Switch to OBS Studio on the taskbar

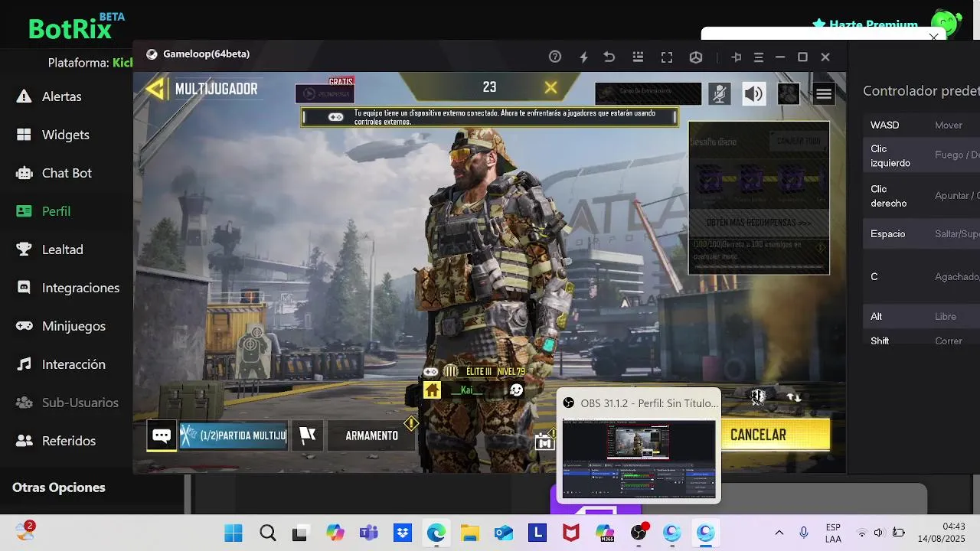[639, 533]
